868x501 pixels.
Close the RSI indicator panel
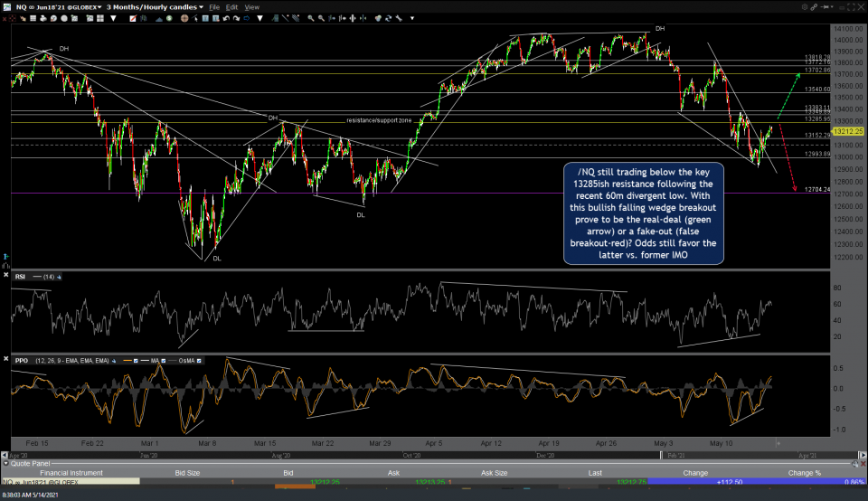[x=5, y=275]
